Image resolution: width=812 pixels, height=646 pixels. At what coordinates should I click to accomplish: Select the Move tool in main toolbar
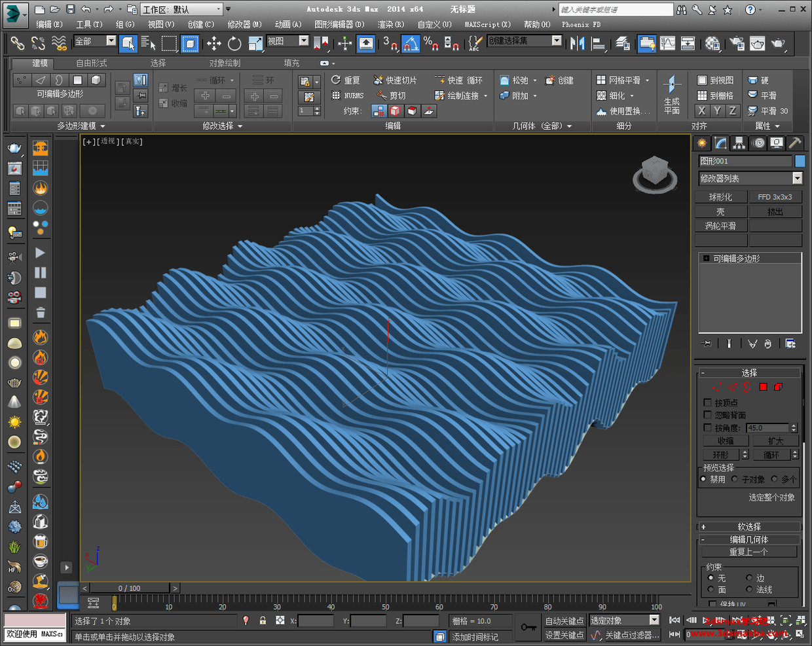point(213,44)
